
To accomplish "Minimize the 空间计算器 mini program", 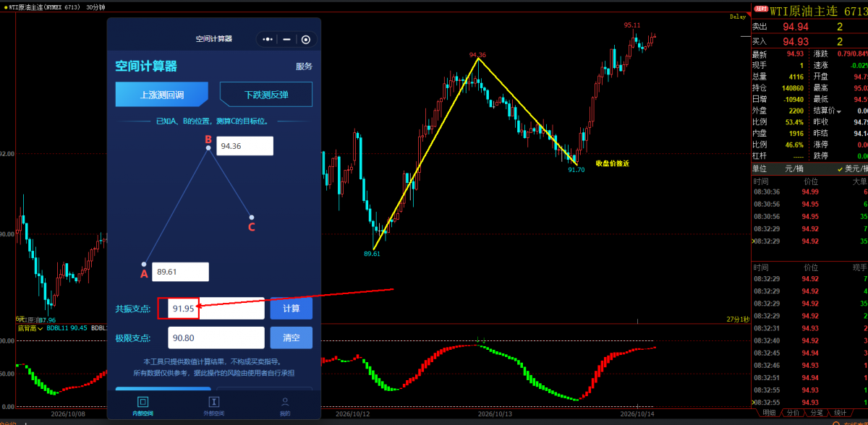I will (286, 39).
